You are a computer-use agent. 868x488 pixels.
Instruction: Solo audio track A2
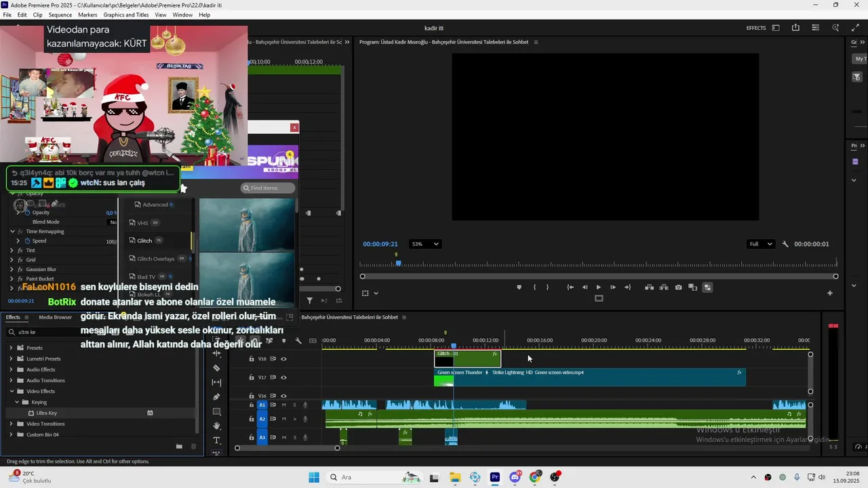294,419
